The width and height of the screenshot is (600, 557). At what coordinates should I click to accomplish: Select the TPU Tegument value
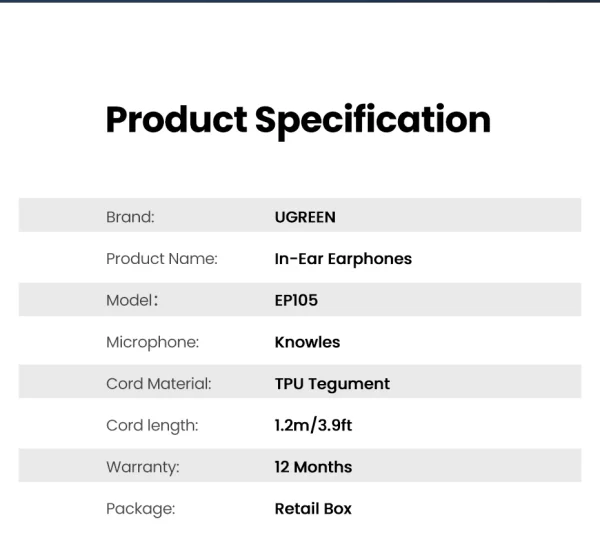tap(332, 384)
